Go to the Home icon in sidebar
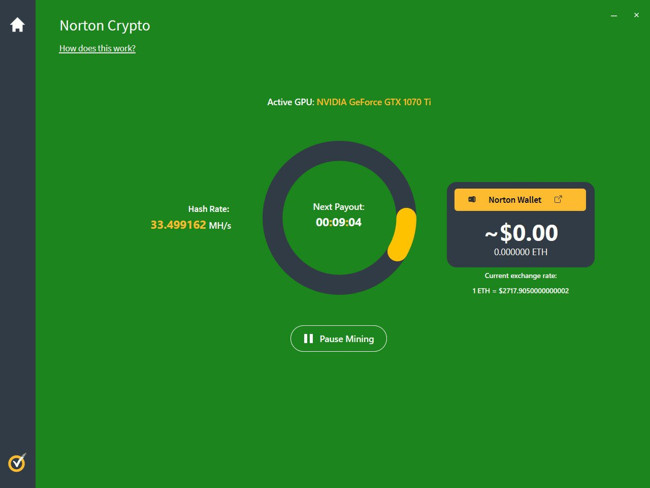This screenshot has height=488, width=650. (17, 25)
